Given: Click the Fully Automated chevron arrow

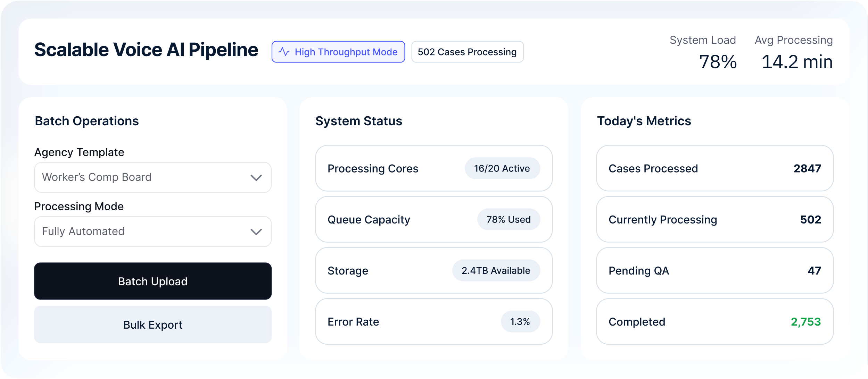Looking at the screenshot, I should 256,232.
